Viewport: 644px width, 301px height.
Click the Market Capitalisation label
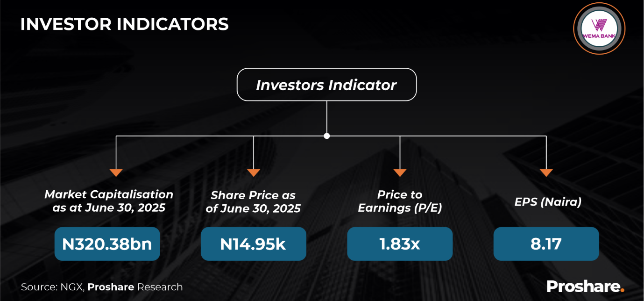[109, 201]
